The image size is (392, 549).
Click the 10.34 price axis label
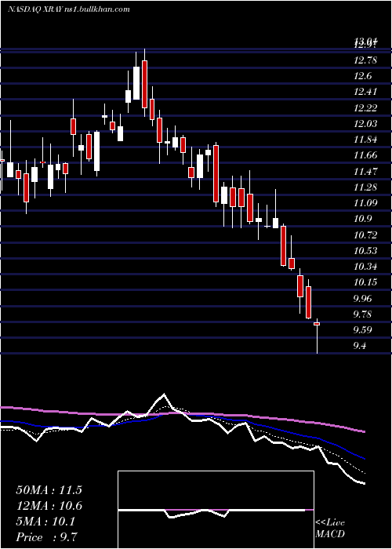pyautogui.click(x=365, y=267)
